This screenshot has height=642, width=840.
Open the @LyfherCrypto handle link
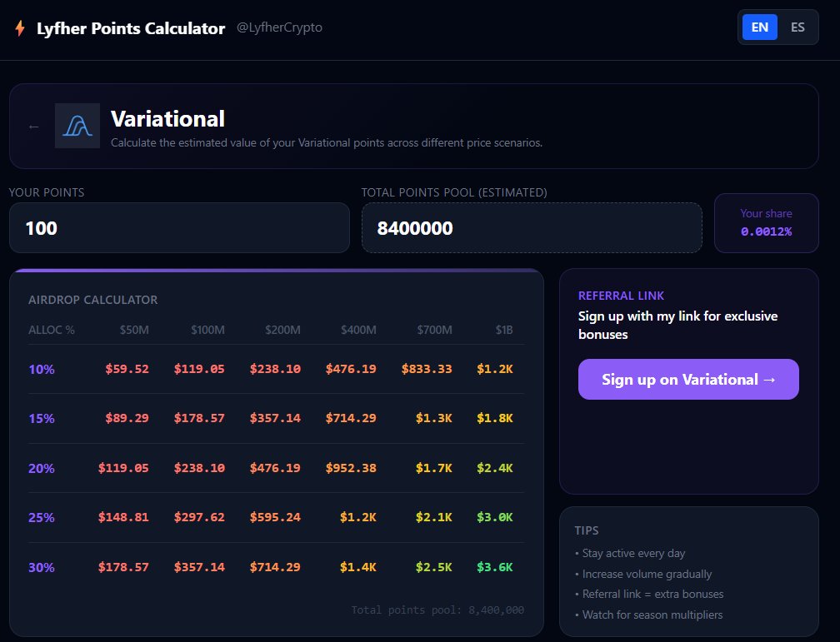[x=279, y=27]
